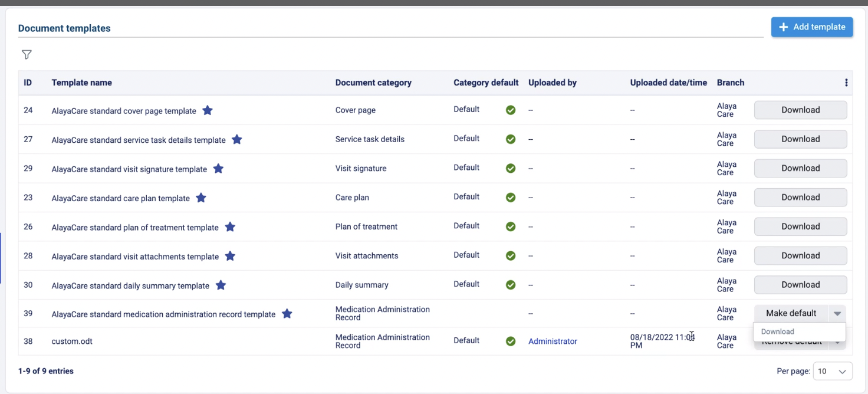
Task: Click star beside medication administration record template
Action: click(287, 314)
